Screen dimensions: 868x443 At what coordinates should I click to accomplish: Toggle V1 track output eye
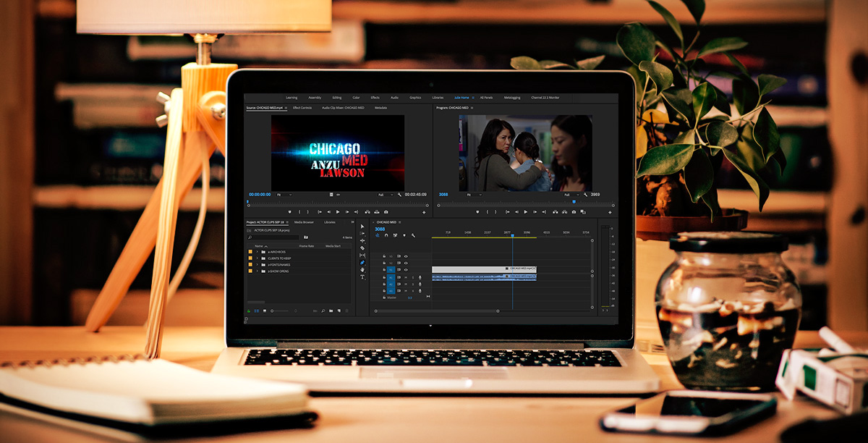(x=406, y=269)
